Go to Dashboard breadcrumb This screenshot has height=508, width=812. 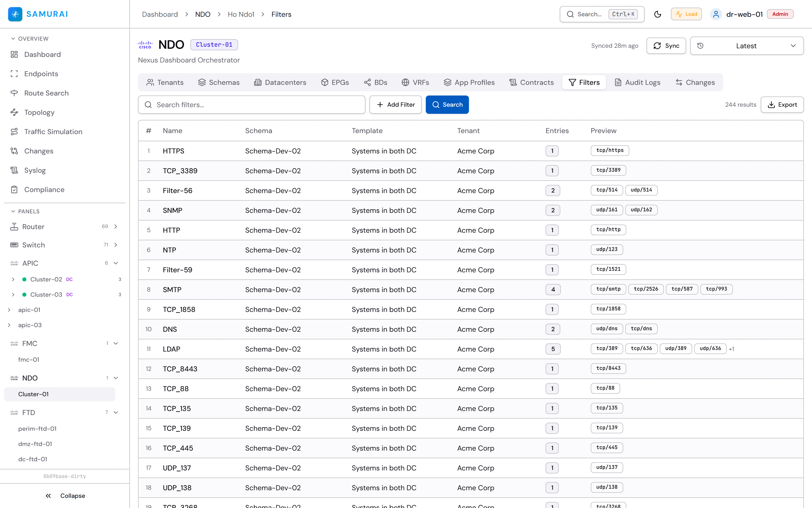160,14
